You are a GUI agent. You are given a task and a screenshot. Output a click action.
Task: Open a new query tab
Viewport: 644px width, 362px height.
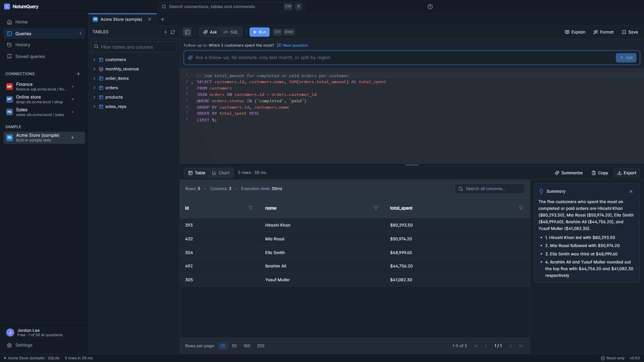click(163, 19)
